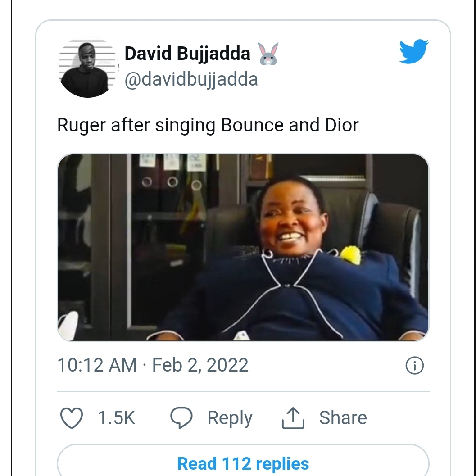Image resolution: width=476 pixels, height=476 pixels.
Task: Click the reply speech bubble icon
Action: [181, 418]
